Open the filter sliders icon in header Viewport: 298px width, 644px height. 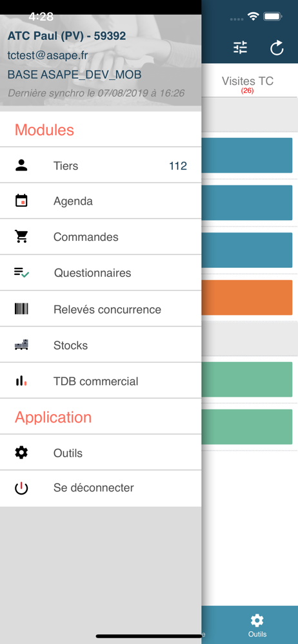pos(241,48)
